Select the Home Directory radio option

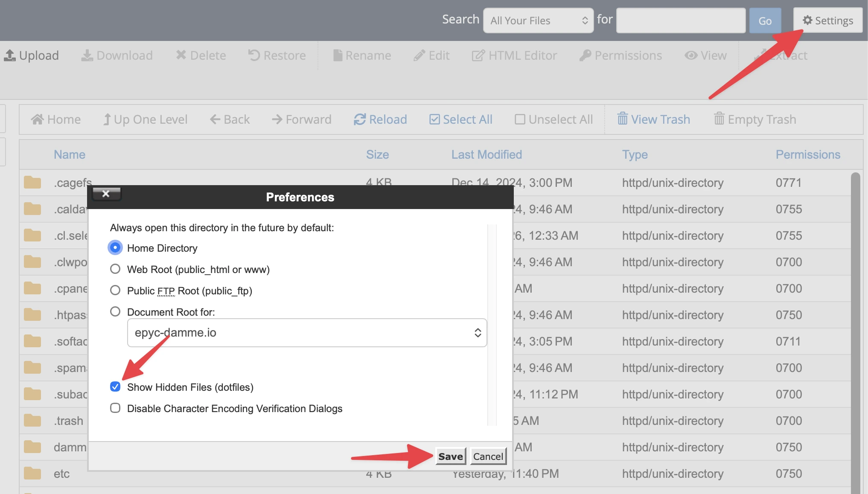pos(115,247)
